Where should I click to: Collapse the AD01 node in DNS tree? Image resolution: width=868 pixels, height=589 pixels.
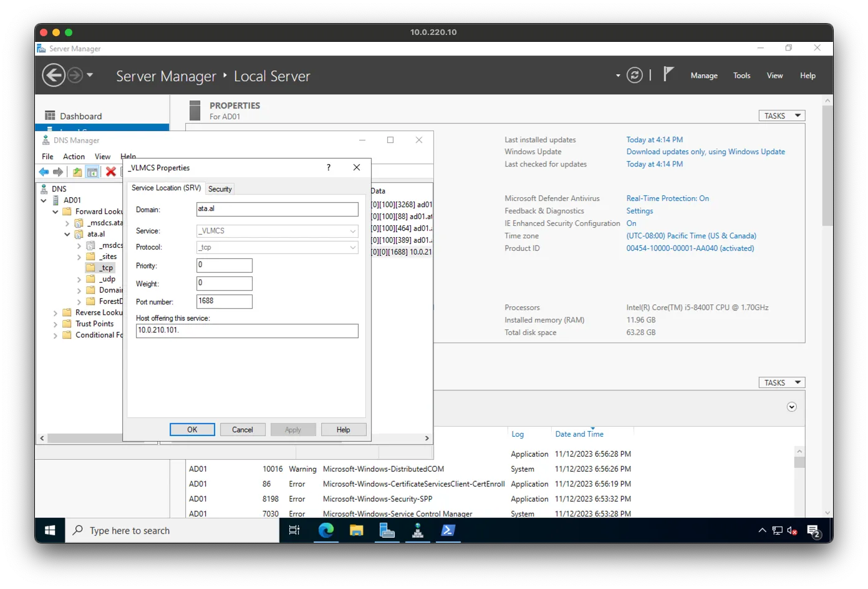coord(44,200)
